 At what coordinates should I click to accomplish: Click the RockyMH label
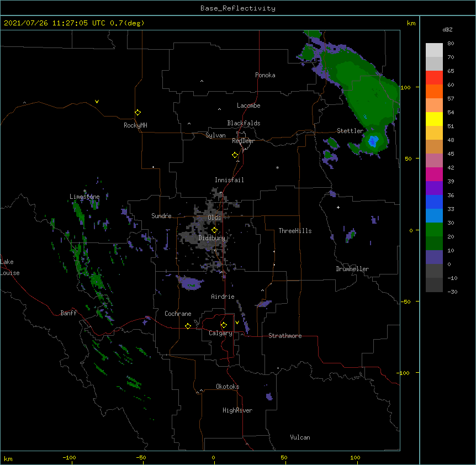point(135,125)
